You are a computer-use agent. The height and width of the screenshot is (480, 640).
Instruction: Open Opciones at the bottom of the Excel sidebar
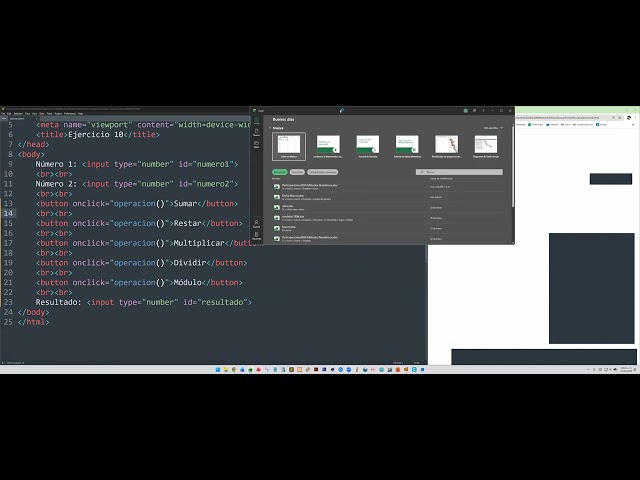(x=257, y=236)
